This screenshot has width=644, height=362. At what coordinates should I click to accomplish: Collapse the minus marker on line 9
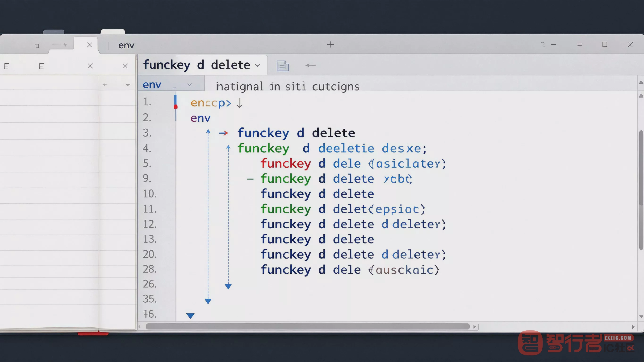250,179
